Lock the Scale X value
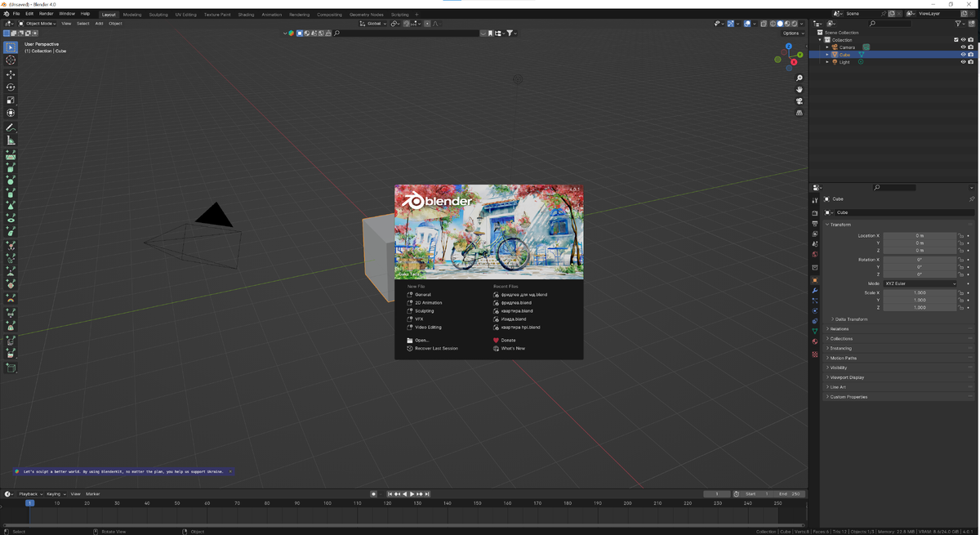 pos(961,292)
